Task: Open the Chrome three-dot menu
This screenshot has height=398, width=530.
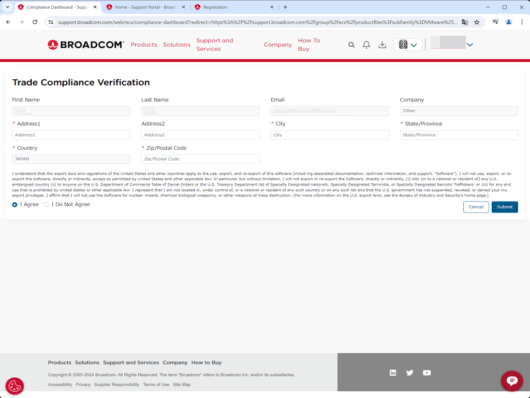Action: [x=522, y=22]
